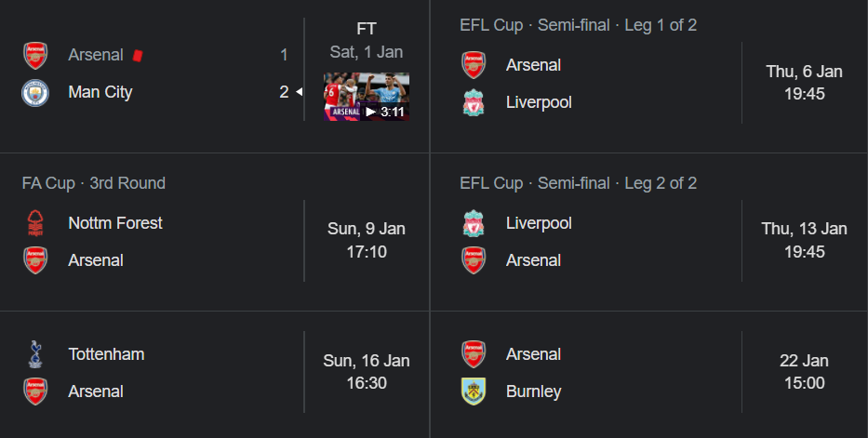Viewport: 868px width, 438px height.
Task: Select the Tottenham team name
Action: pyautogui.click(x=106, y=354)
